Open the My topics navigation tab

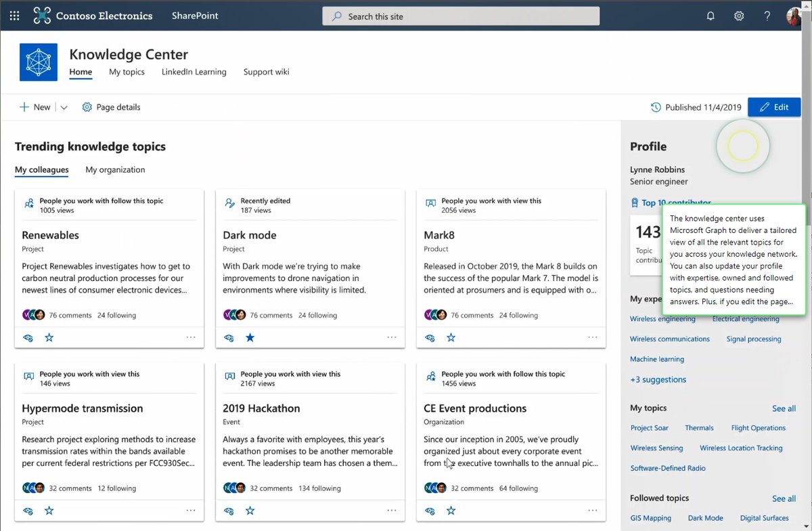pos(127,72)
